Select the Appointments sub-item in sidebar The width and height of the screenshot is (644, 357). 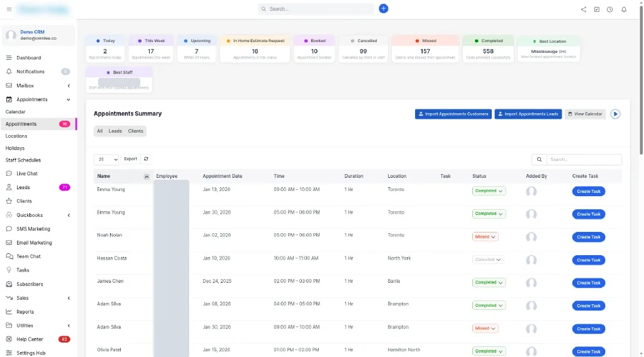click(x=38, y=124)
